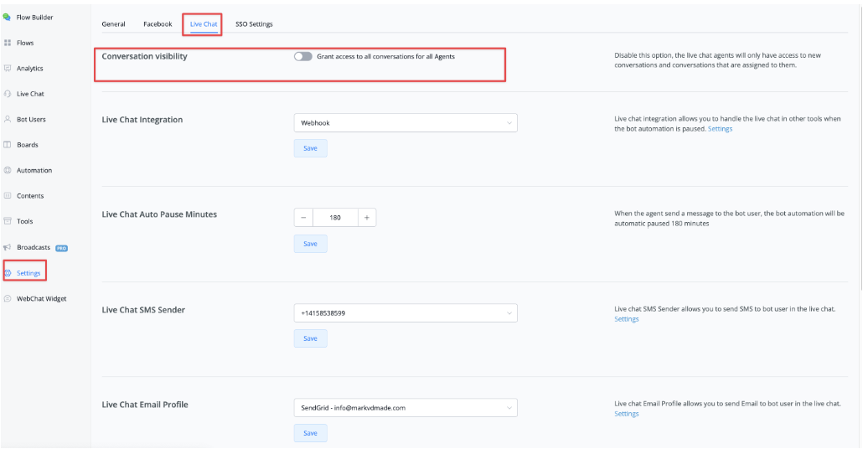Open the Live Chat SMS Sender dropdown
The width and height of the screenshot is (868, 454).
point(406,312)
